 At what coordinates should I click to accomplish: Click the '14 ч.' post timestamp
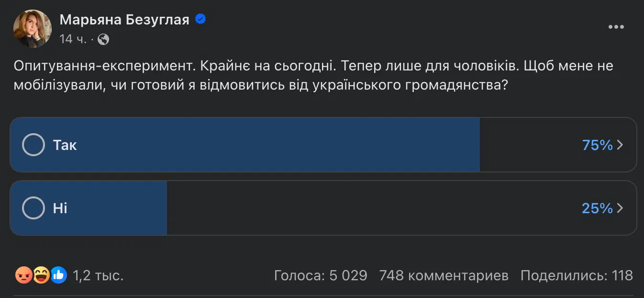pos(73,39)
